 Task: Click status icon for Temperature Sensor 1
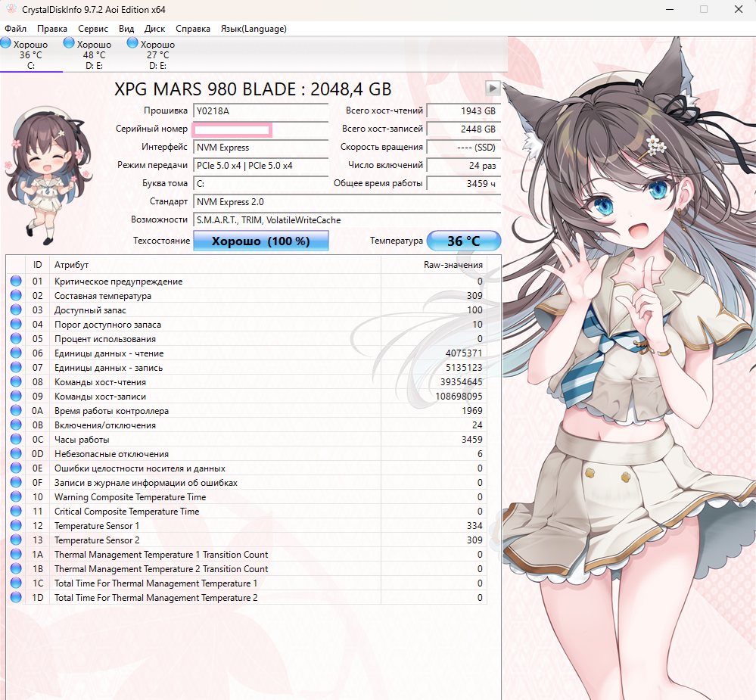click(x=16, y=525)
